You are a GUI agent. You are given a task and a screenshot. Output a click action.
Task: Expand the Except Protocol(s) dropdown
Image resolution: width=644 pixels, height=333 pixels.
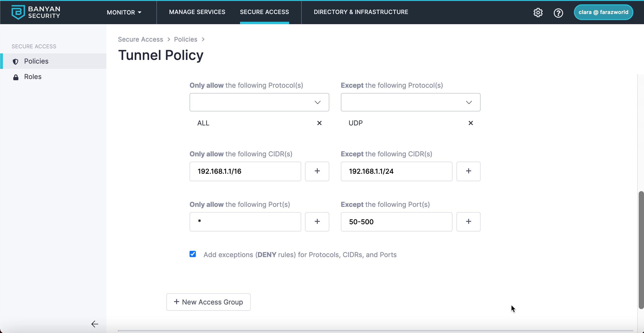point(410,102)
